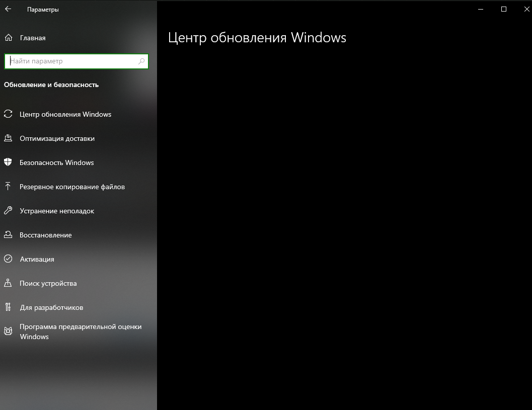Click the checkmark circle Активация icon
This screenshot has width=532, height=410.
(x=8, y=259)
